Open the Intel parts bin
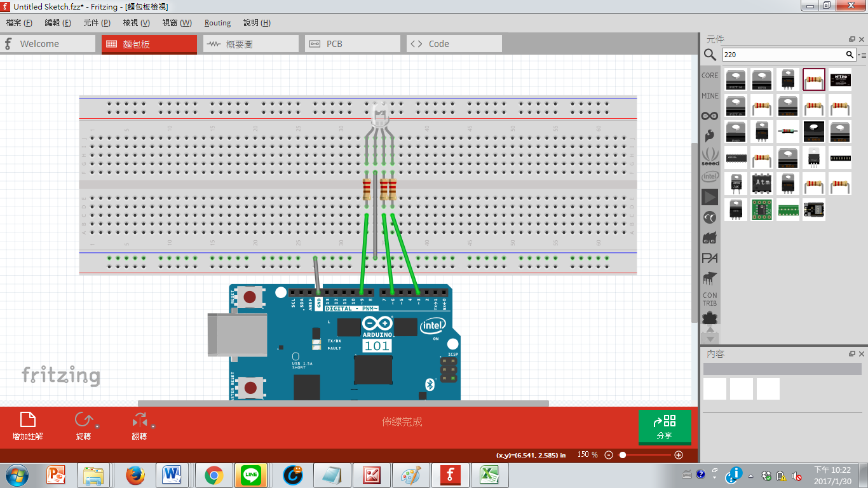868x488 pixels. click(x=710, y=177)
